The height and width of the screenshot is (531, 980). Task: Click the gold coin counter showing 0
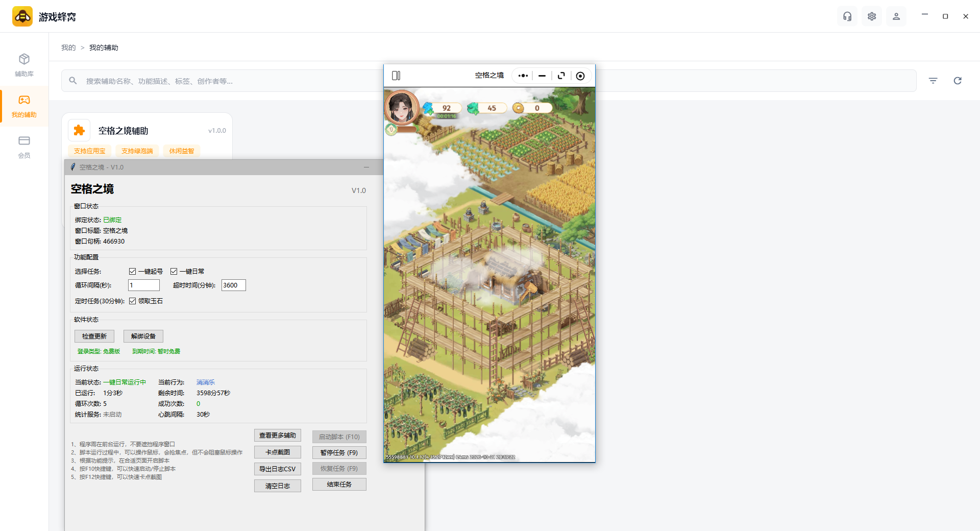[x=532, y=108]
